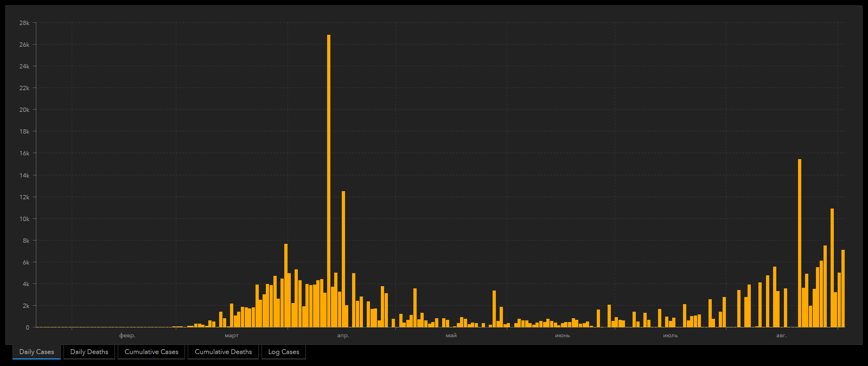The image size is (868, 366).
Task: Click the июнь month label
Action: [x=563, y=336]
